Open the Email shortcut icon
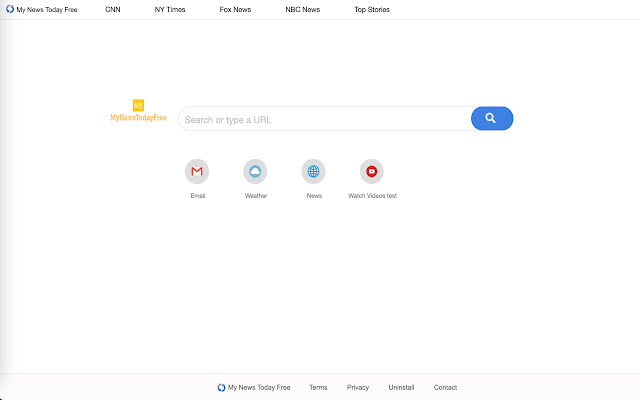This screenshot has width=640, height=400. coord(197,171)
